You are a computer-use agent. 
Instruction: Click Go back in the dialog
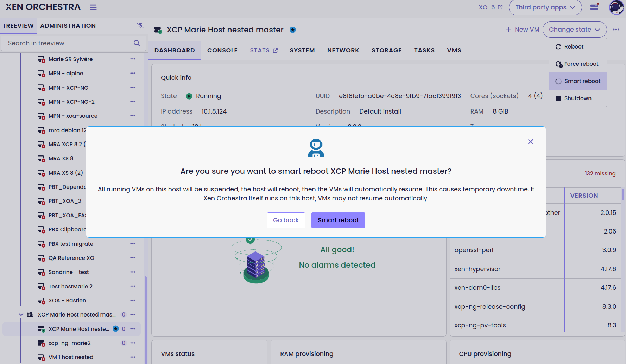[x=286, y=220]
